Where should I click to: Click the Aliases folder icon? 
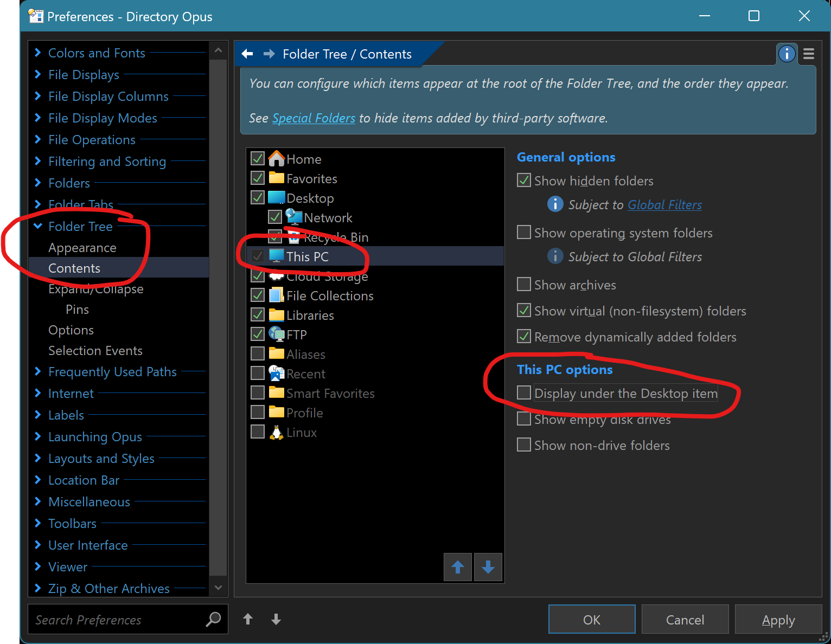click(276, 353)
